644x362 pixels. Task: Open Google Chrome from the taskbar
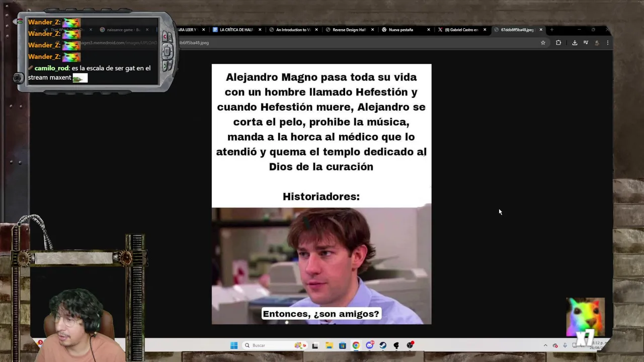(x=356, y=345)
